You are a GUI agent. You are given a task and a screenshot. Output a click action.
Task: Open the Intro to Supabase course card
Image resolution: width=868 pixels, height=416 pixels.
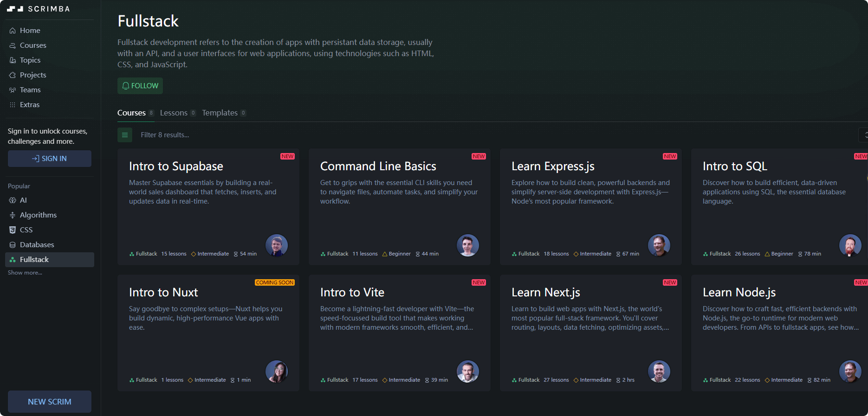208,207
